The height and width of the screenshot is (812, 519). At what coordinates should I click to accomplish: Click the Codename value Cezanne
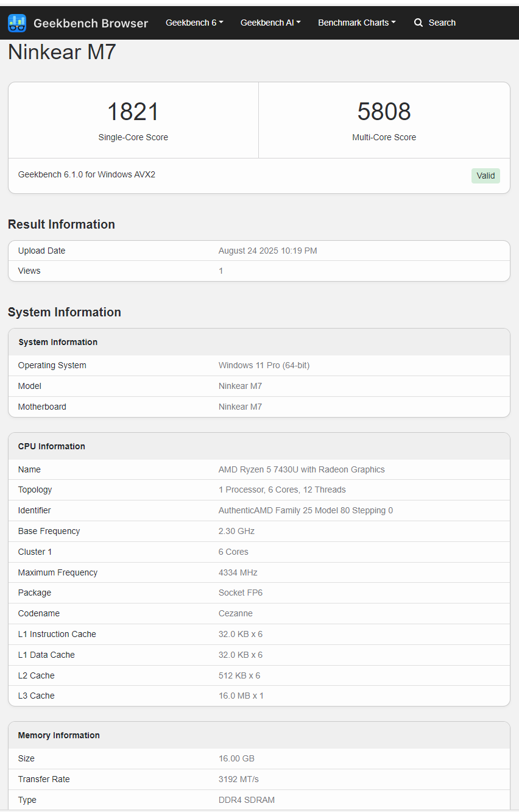click(236, 613)
